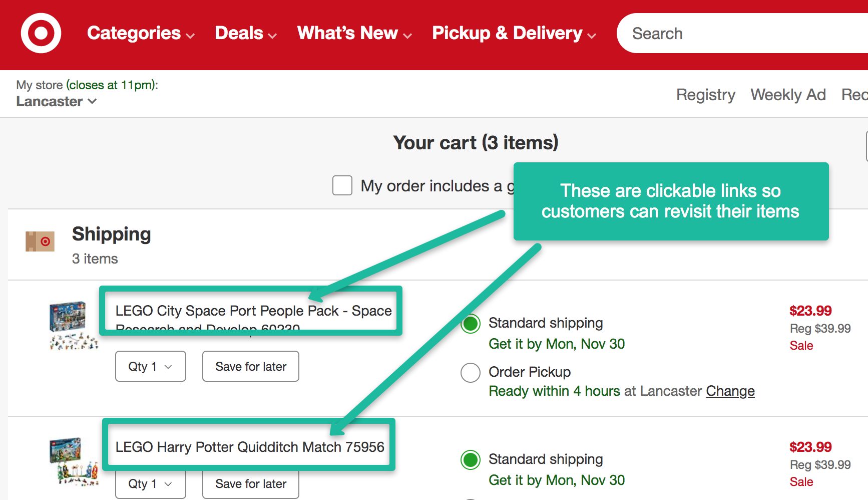
Task: Click the Registry link
Action: [705, 95]
